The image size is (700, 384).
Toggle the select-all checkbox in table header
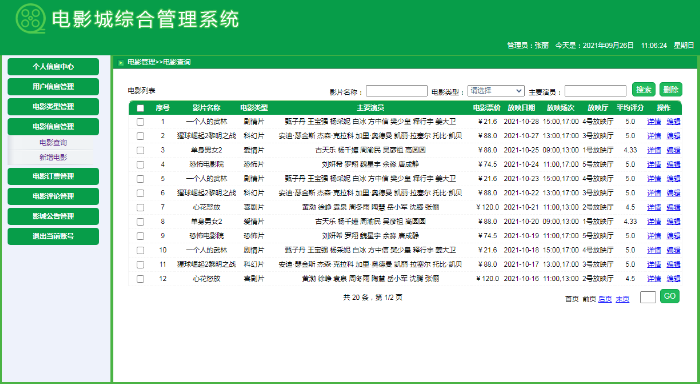click(x=140, y=108)
